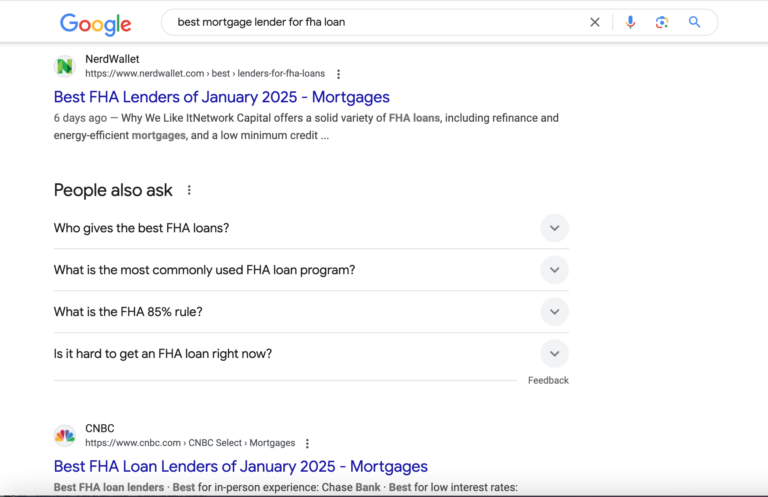Open the three-dot menu beside the CNBC URL

pos(307,443)
